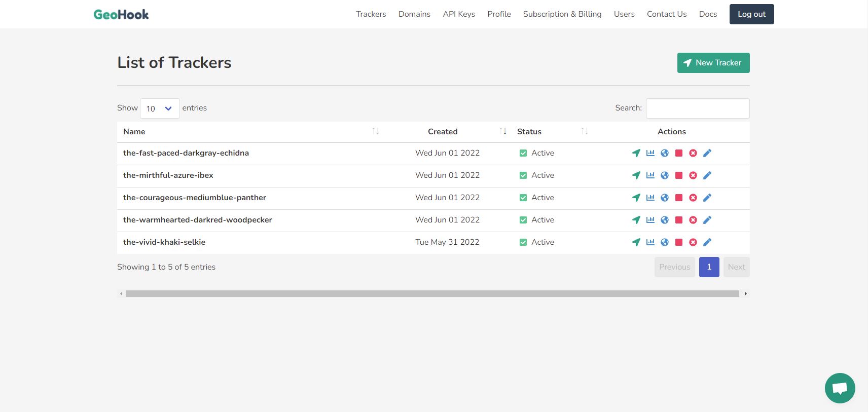Open the Show entries count dropdown
Viewport: 868px width, 412px height.
point(160,108)
